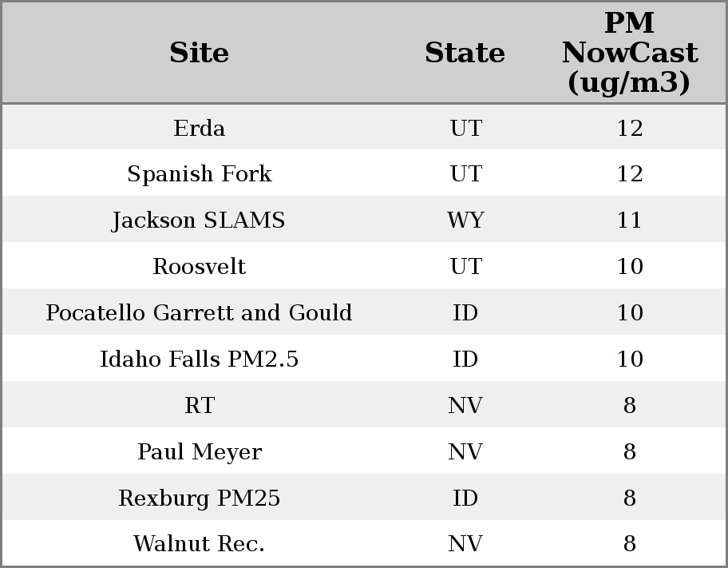
Task: Select Walnut Rec. PM value 8
Action: tap(629, 544)
